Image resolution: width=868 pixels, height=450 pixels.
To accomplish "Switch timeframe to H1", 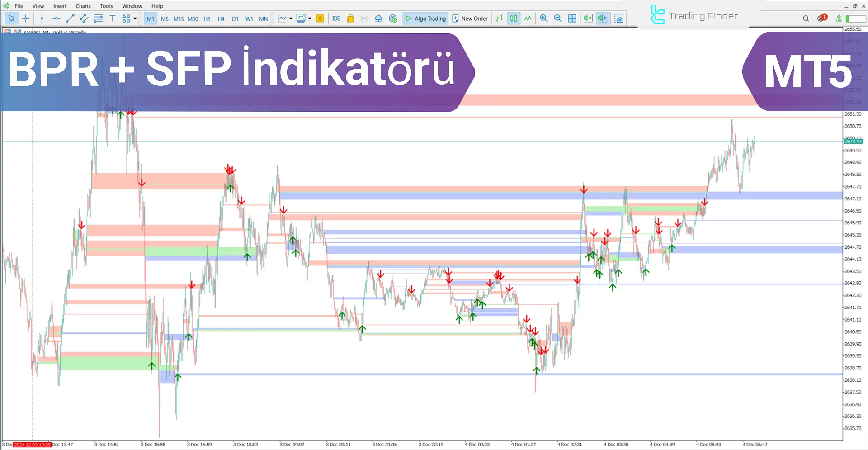I will click(x=207, y=19).
